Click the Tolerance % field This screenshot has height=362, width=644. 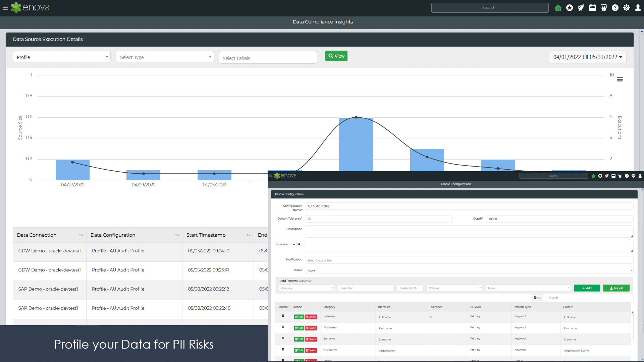tap(410, 288)
